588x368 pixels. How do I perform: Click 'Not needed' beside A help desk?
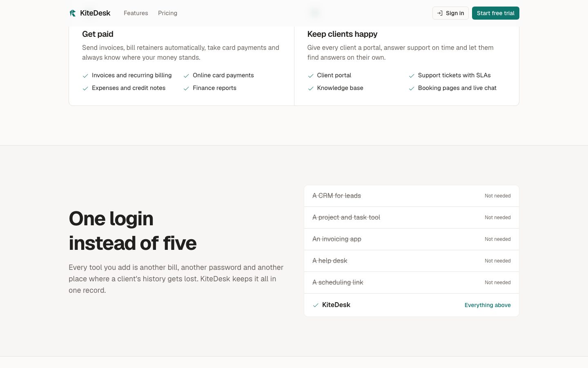[x=497, y=261]
